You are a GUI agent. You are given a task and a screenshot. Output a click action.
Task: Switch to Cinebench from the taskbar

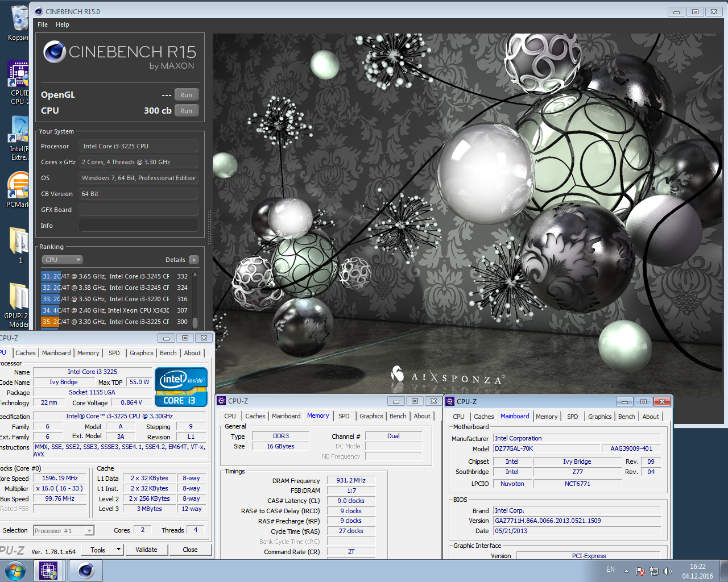pos(86,571)
